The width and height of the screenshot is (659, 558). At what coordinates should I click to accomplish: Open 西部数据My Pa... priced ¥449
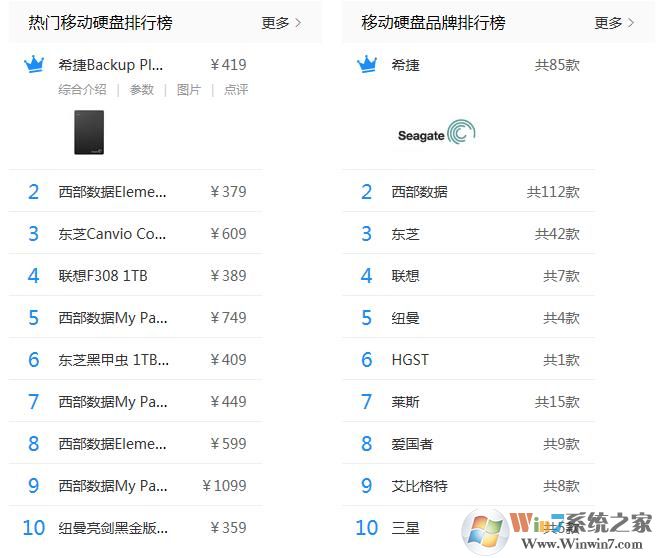(113, 402)
